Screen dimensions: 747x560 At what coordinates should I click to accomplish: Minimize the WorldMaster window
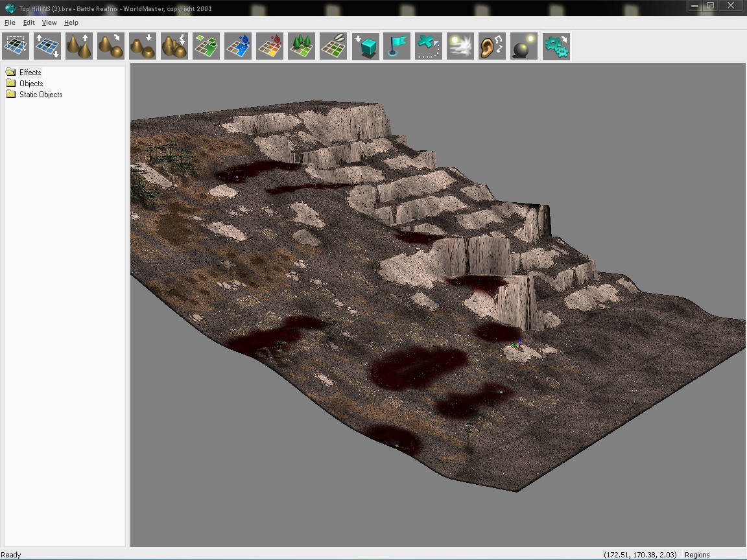coord(694,6)
